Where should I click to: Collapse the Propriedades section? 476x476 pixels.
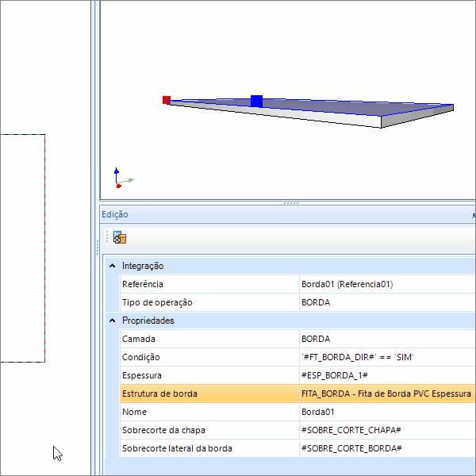[113, 321]
